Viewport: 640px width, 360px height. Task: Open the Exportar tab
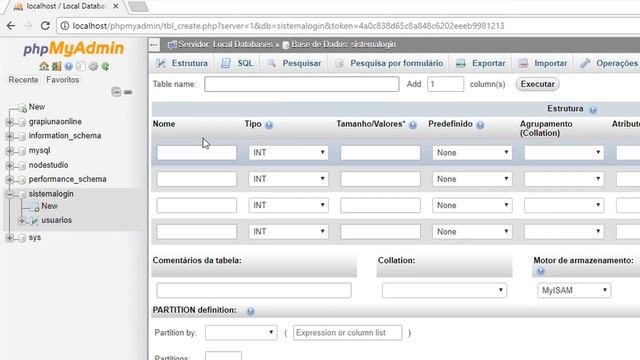[x=481, y=63]
